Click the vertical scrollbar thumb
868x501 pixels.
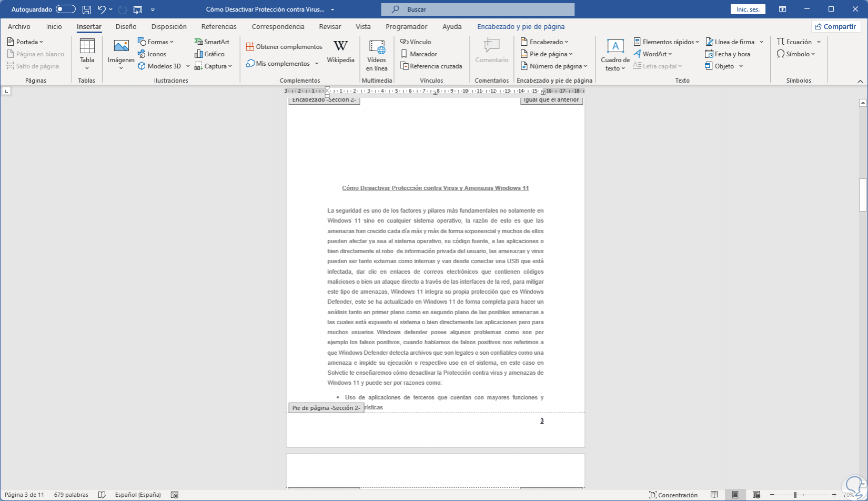click(x=863, y=195)
